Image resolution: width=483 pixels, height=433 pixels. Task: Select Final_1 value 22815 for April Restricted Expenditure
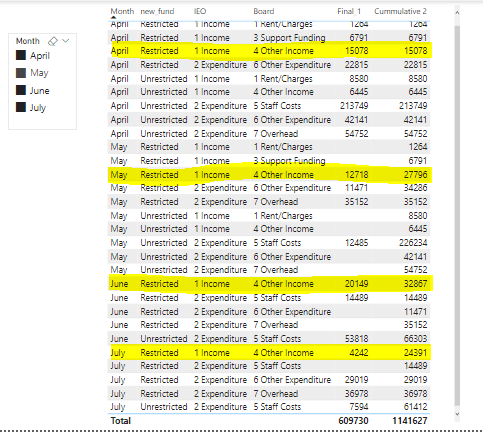(356, 65)
